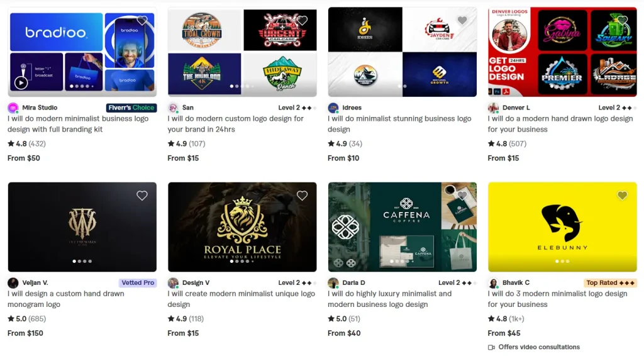Select the Fiverr's Choice badge
The image size is (644, 356).
(131, 108)
